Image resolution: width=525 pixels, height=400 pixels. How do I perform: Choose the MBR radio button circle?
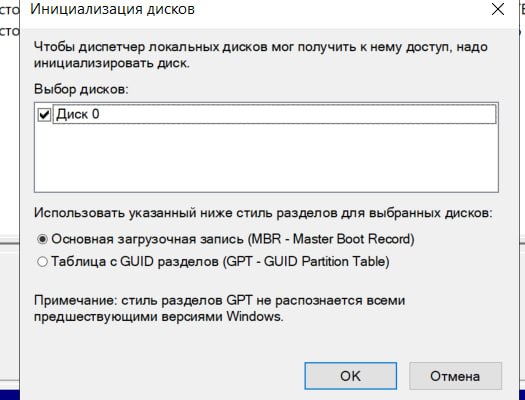[x=43, y=239]
